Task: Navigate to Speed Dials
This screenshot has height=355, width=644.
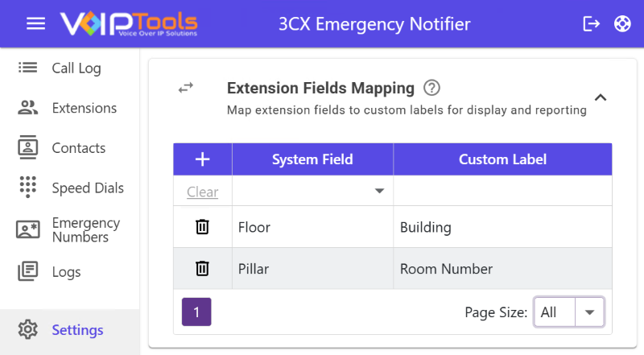Action: tap(88, 188)
